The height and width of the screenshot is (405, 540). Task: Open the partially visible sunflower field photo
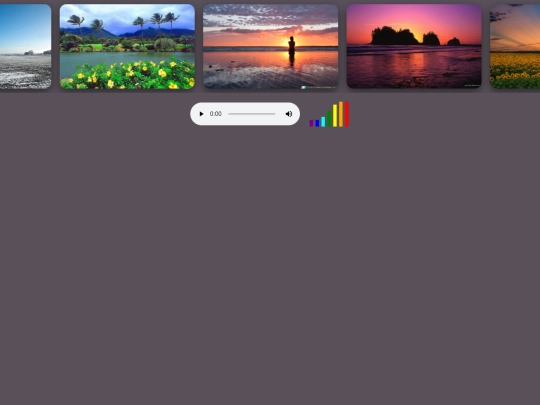(x=515, y=46)
